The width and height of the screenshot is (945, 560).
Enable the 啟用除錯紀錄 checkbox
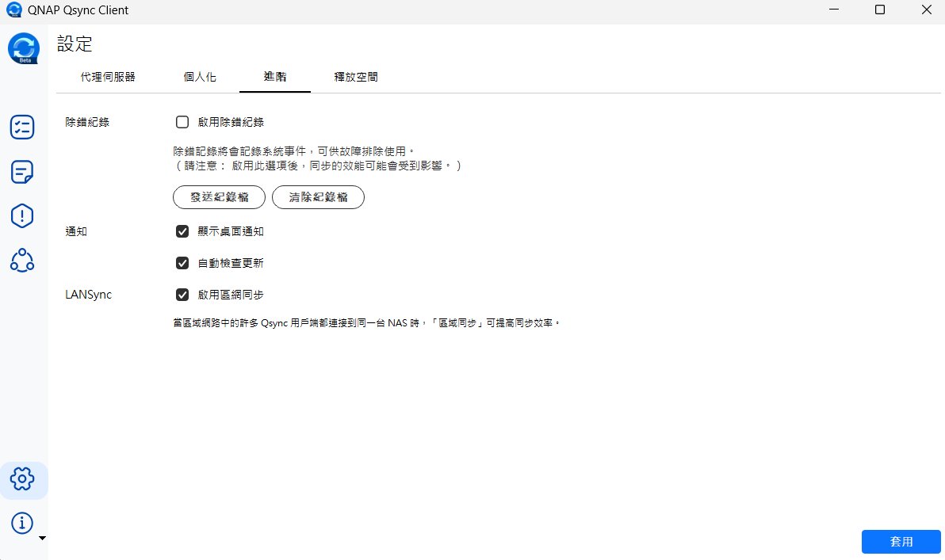[x=182, y=122]
